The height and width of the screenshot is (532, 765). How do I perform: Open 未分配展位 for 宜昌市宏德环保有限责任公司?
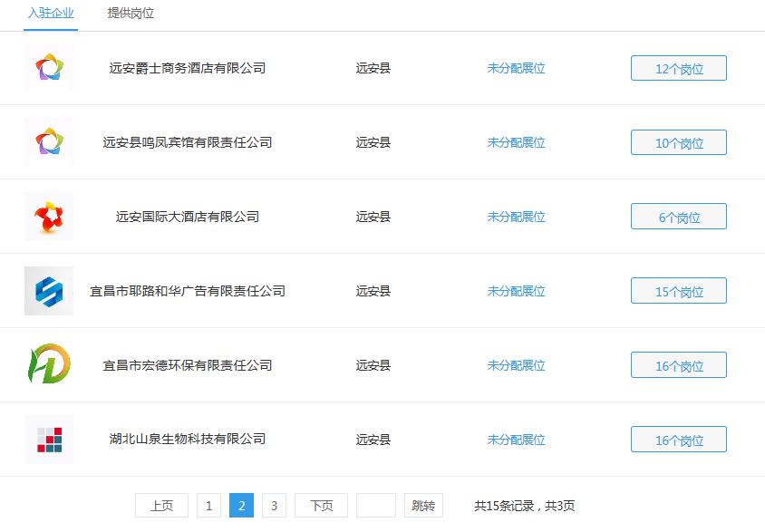[516, 365]
